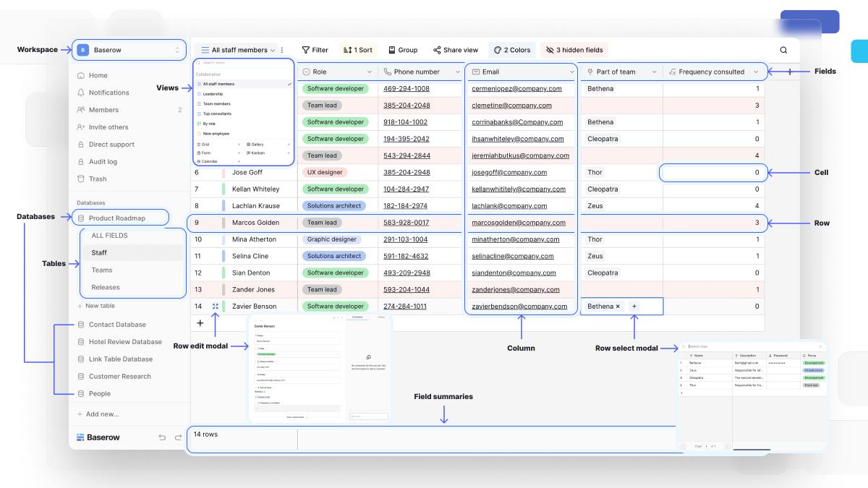868x488 pixels.
Task: Open the Baserow workspace selector
Action: 129,50
